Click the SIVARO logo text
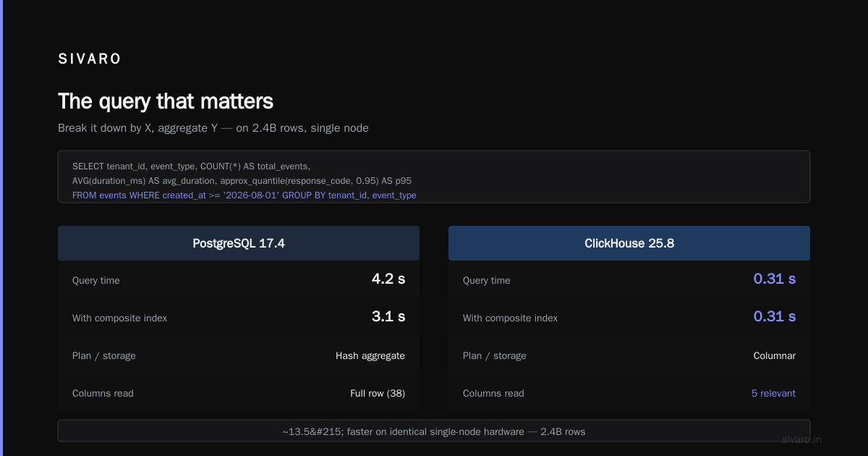This screenshot has width=868, height=456. [x=90, y=59]
